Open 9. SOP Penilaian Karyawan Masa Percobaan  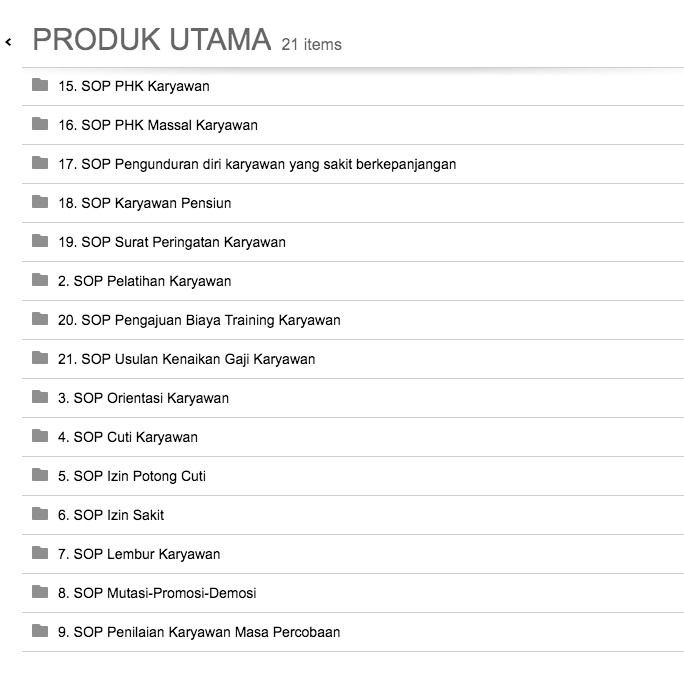(x=199, y=632)
